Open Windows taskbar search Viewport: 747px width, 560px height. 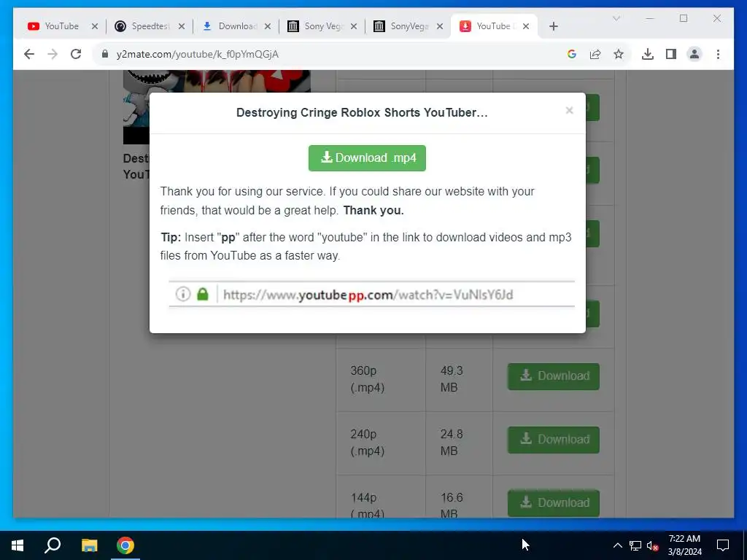click(53, 545)
